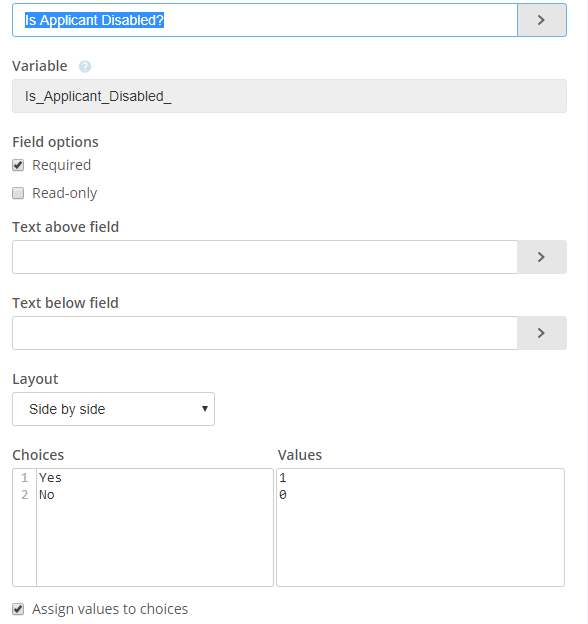The height and width of the screenshot is (624, 588).
Task: Enable the Read-only checkbox
Action: click(18, 193)
